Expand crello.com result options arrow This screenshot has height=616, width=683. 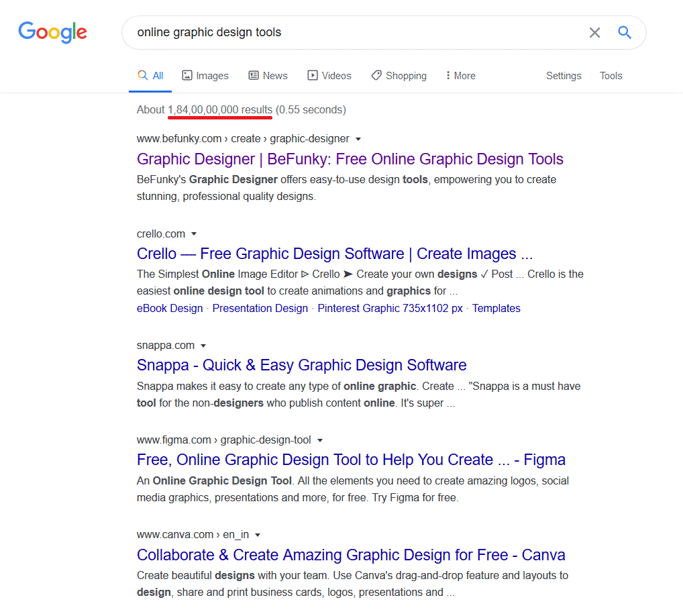194,234
